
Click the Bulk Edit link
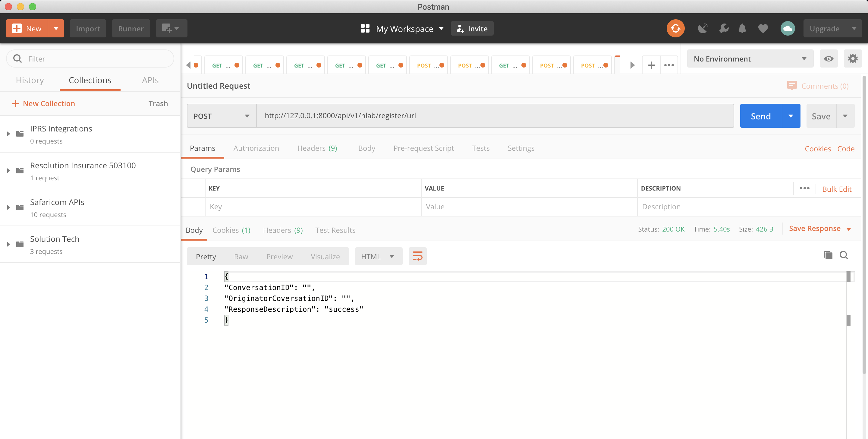[837, 189]
